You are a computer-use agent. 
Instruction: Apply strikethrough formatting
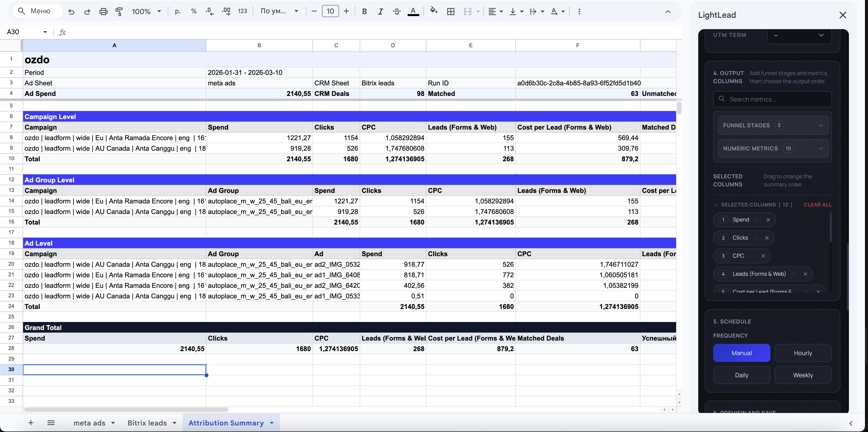coord(397,12)
